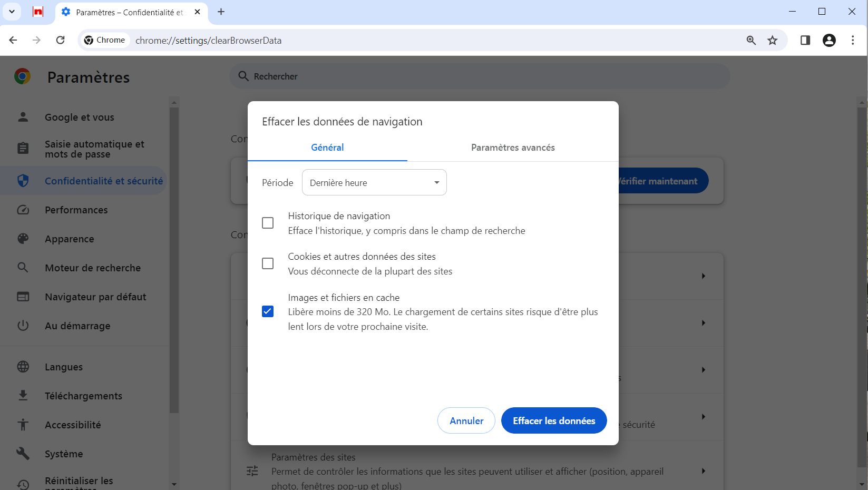Image resolution: width=868 pixels, height=490 pixels.
Task: Click the sidebar scroll down arrow
Action: [x=174, y=484]
